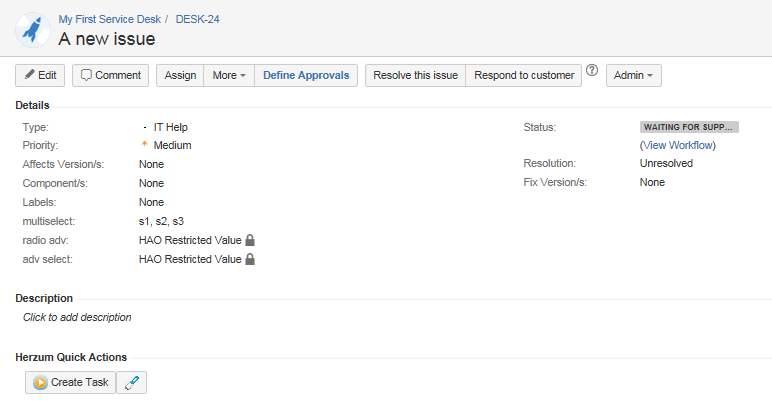Image resolution: width=772 pixels, height=414 pixels.
Task: Go to My First Service Desk breadcrumb
Action: coord(108,19)
